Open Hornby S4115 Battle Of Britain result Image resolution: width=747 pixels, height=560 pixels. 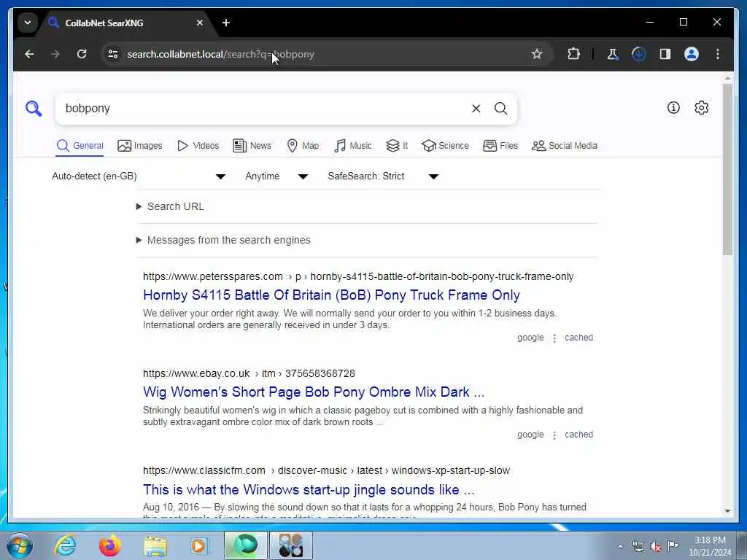coord(331,295)
